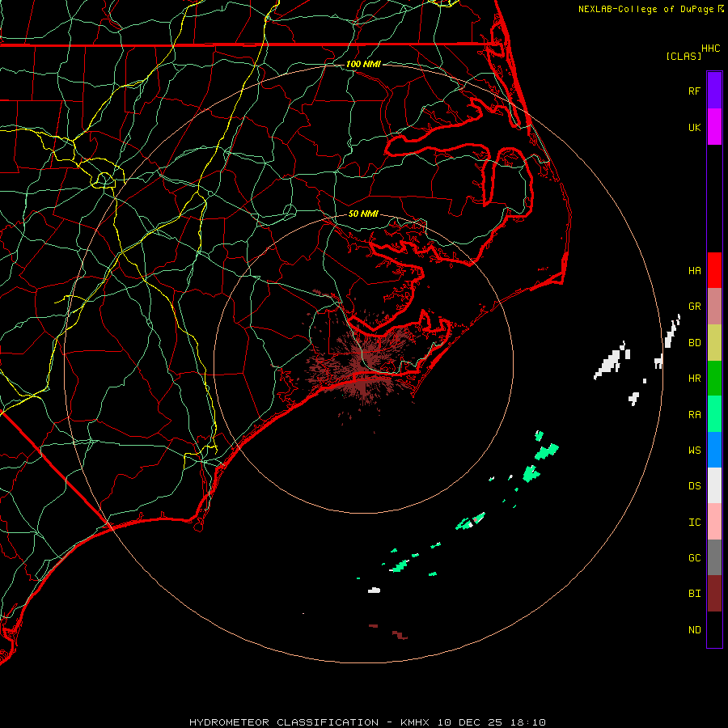Screen dimensions: 728x728
Task: Click the HR green legend swatch
Action: (x=714, y=379)
